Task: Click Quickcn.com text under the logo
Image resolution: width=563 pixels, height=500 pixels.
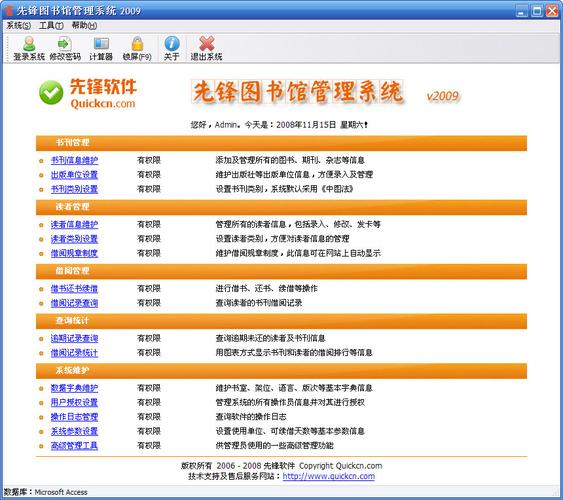Action: pyautogui.click(x=103, y=103)
